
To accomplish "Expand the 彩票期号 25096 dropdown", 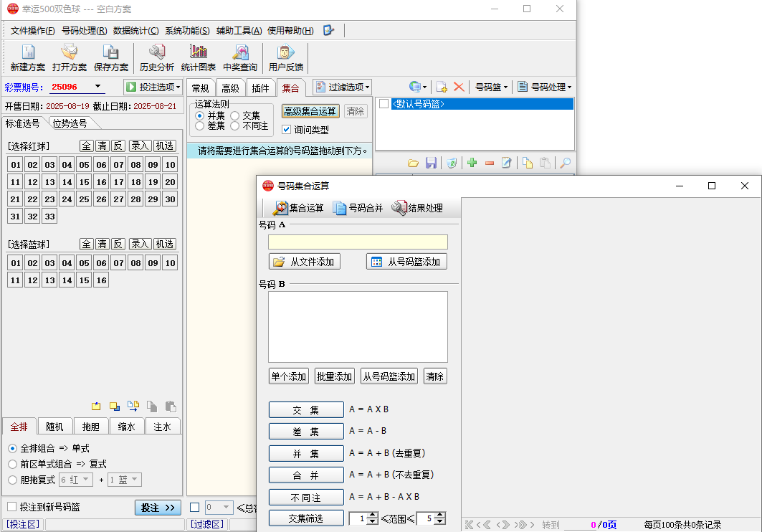I will [97, 87].
